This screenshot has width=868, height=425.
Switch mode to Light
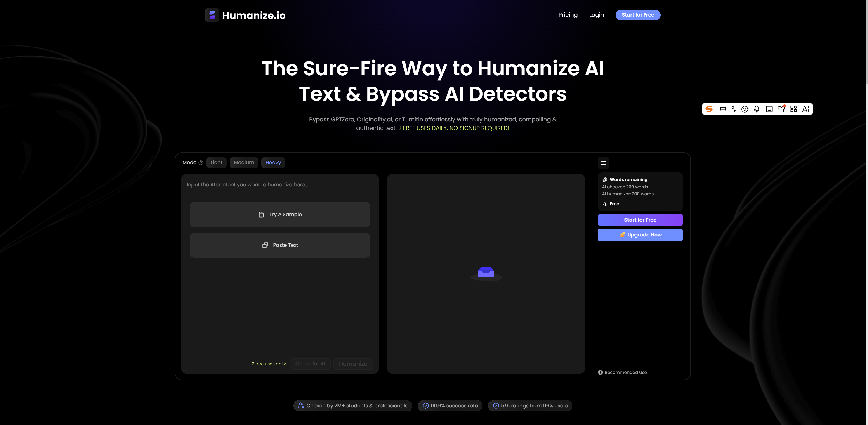point(216,163)
